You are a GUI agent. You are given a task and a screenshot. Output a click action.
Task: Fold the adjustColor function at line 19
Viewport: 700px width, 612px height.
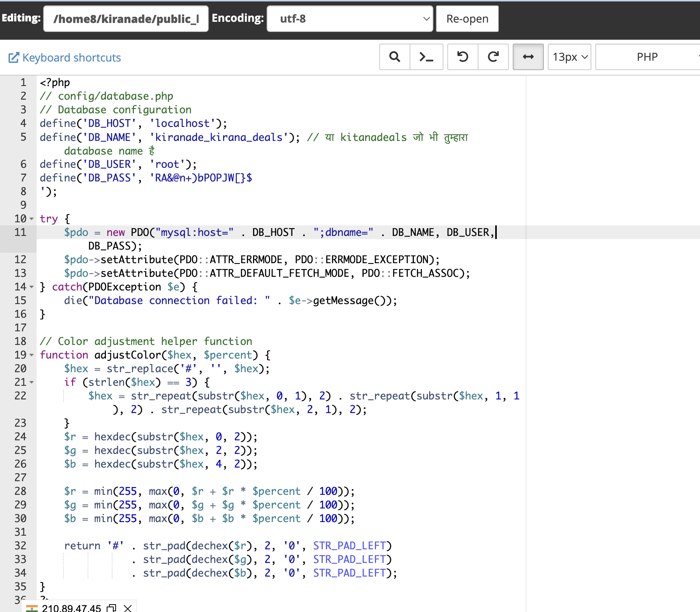(x=32, y=355)
